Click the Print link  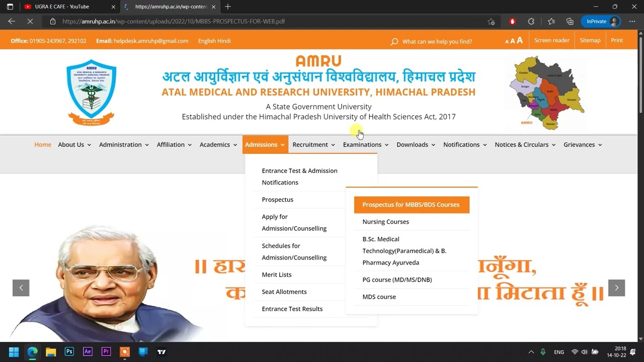(617, 40)
